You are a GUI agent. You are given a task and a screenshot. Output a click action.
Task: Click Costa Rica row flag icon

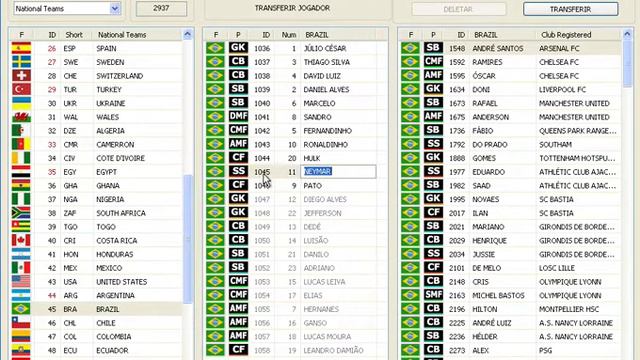click(x=21, y=240)
